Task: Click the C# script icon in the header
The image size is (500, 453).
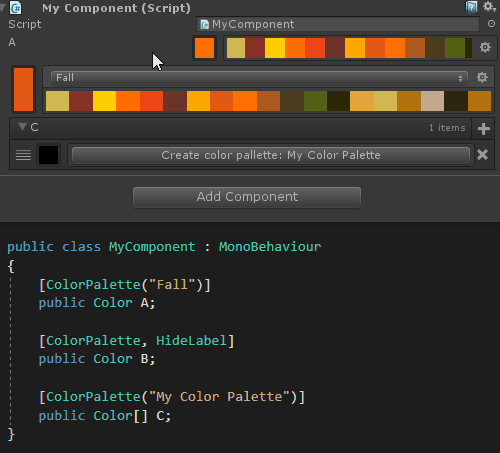Action: tap(16, 8)
